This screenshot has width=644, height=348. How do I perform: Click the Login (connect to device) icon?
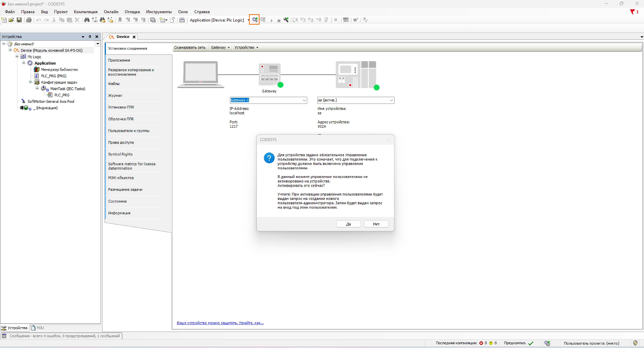254,20
